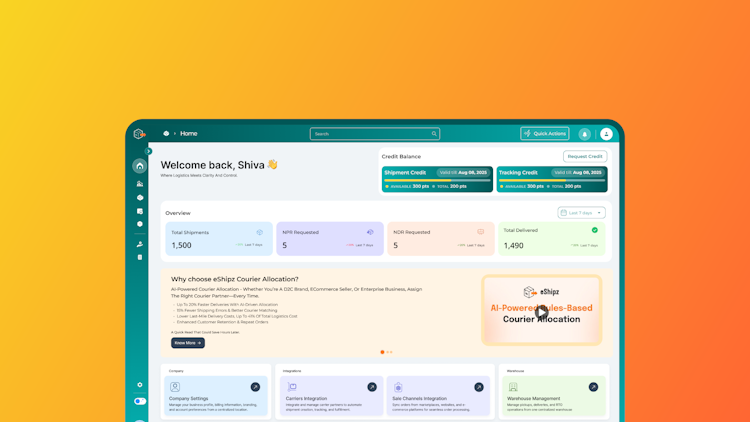
Task: Select the first orange carousel dot
Action: (382, 352)
